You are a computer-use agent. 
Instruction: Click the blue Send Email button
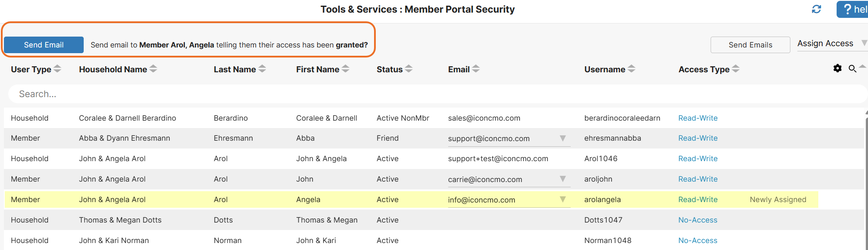click(x=44, y=45)
